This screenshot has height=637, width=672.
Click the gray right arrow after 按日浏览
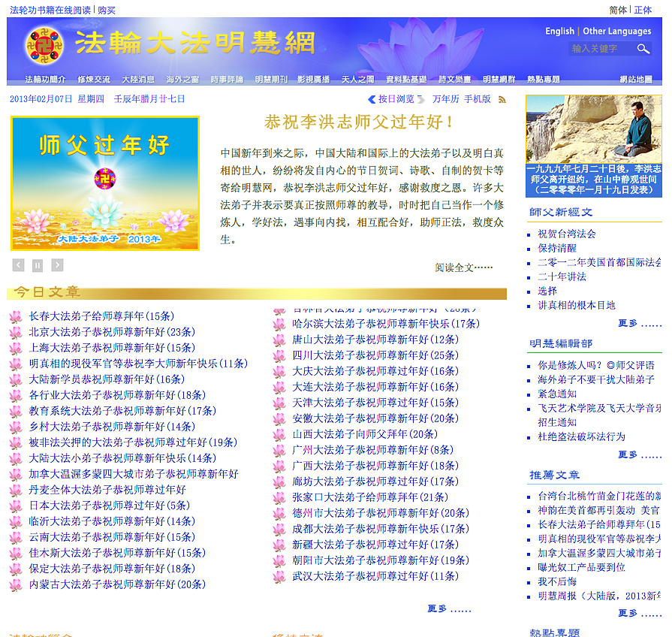tap(421, 99)
